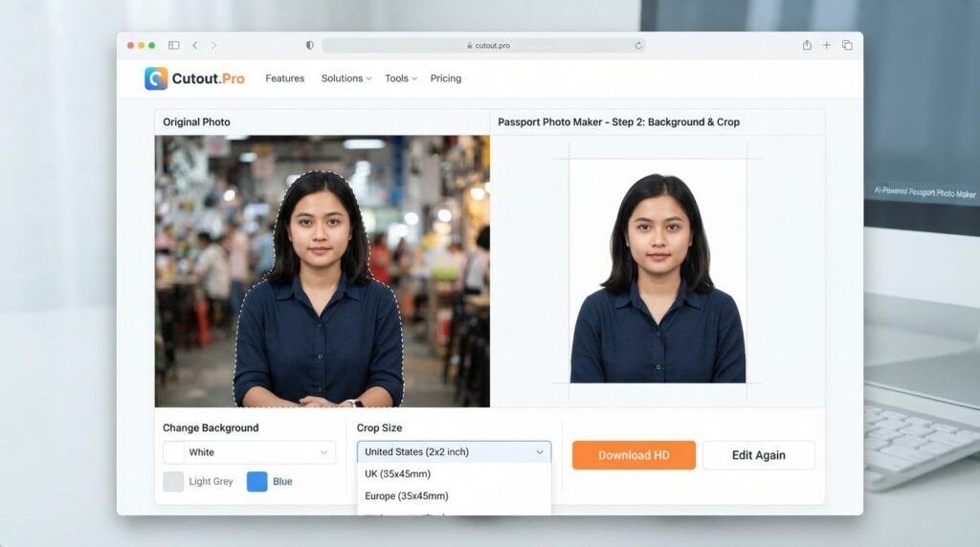Click the Crop Size label
The image size is (980, 547).
379,427
